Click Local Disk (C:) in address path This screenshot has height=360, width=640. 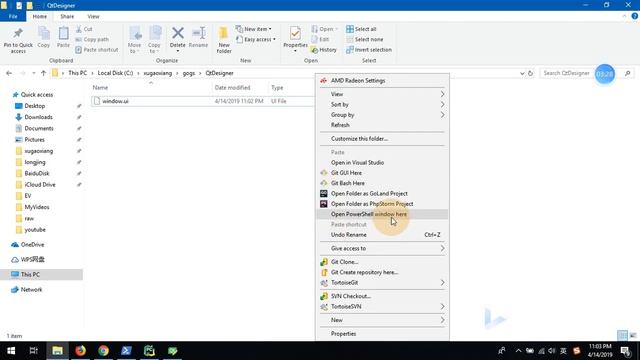(115, 73)
